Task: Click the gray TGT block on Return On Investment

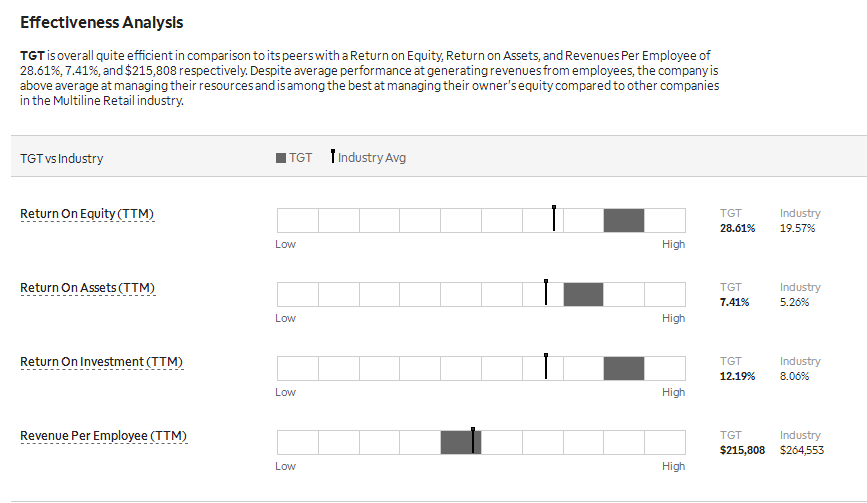Action: point(624,369)
